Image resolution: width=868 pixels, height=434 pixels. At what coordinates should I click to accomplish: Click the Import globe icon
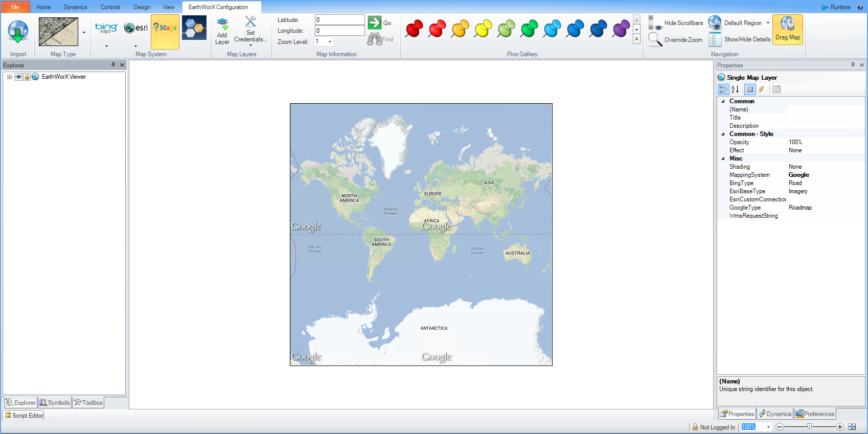coord(18,32)
